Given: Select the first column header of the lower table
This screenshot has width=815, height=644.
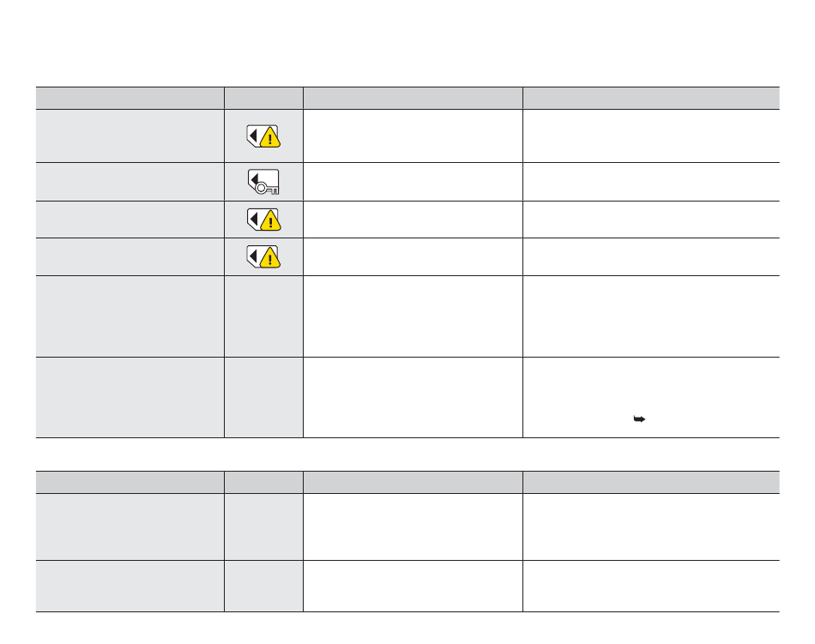Looking at the screenshot, I should (x=130, y=483).
